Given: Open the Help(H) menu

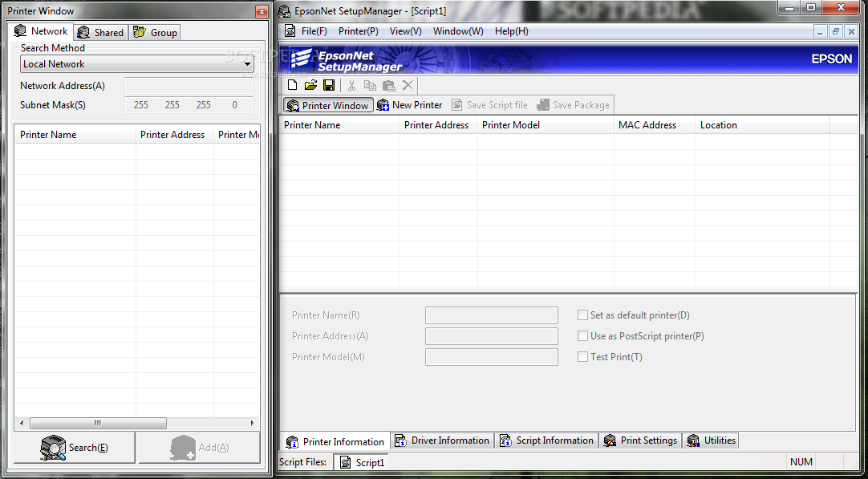Looking at the screenshot, I should pos(512,31).
